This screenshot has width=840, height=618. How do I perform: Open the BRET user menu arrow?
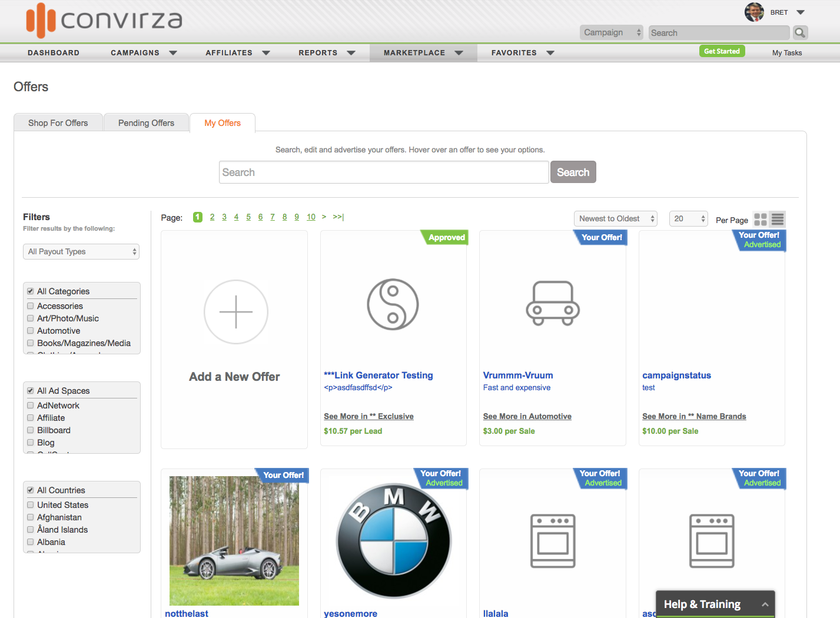pyautogui.click(x=801, y=12)
